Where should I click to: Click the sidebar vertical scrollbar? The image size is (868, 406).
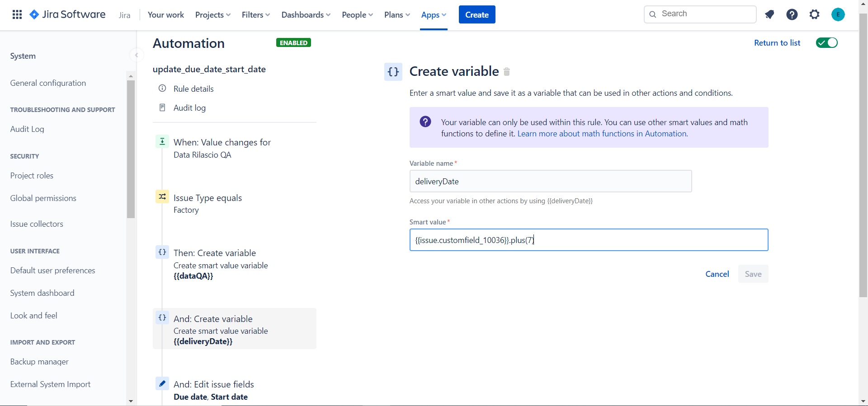click(x=131, y=149)
